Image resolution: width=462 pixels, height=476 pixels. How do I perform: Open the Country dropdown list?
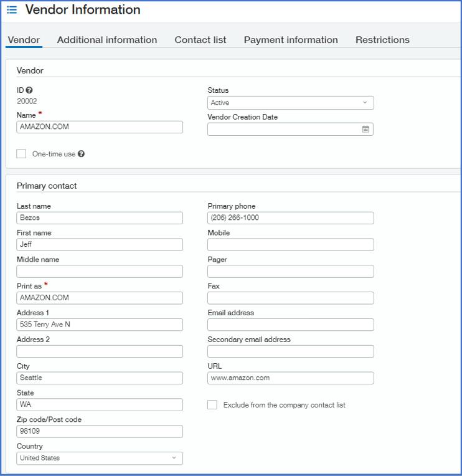(100, 458)
